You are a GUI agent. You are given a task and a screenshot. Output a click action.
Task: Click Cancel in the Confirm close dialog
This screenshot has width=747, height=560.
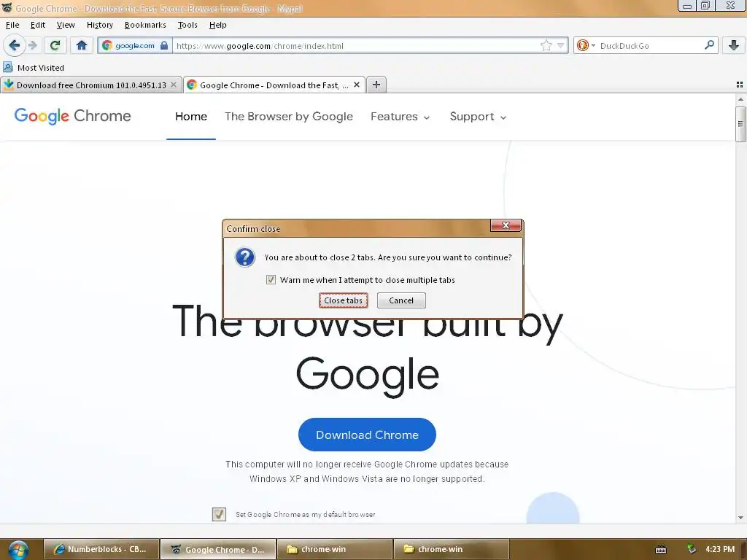(401, 300)
